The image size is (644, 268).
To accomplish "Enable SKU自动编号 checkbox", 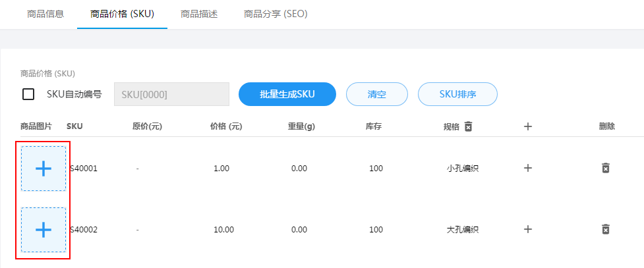I will [28, 94].
